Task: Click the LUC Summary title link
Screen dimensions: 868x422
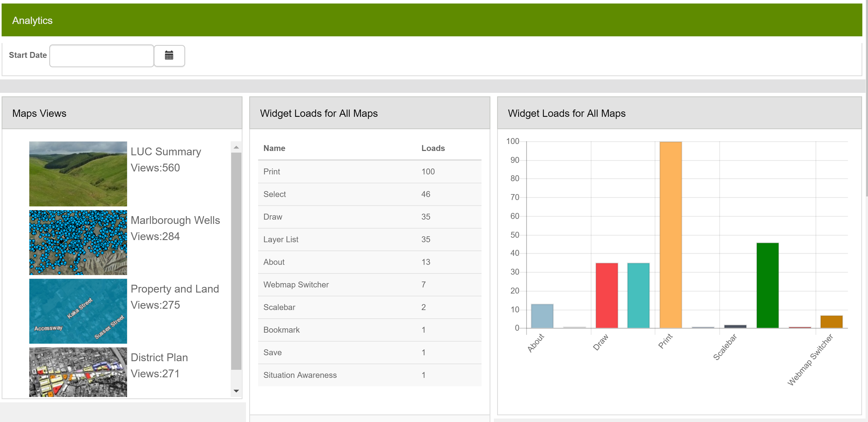Action: coord(166,152)
